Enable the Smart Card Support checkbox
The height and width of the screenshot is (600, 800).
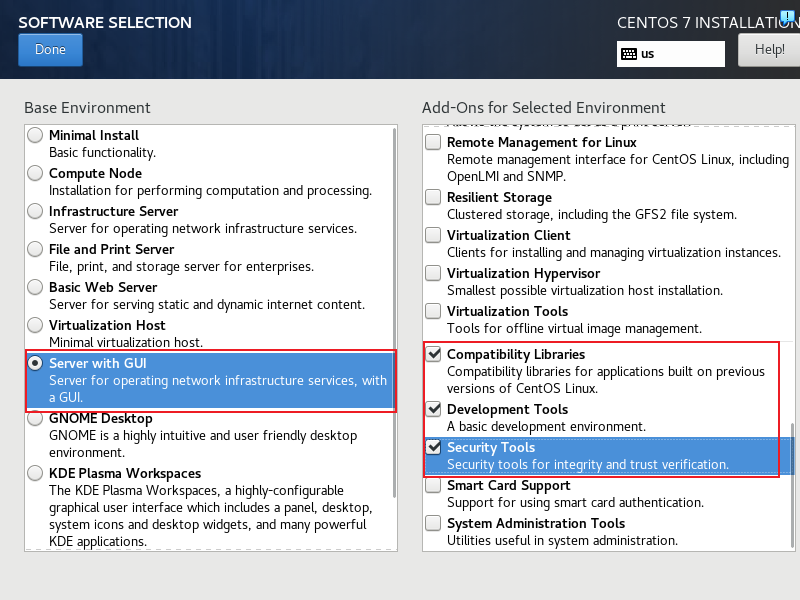point(433,485)
